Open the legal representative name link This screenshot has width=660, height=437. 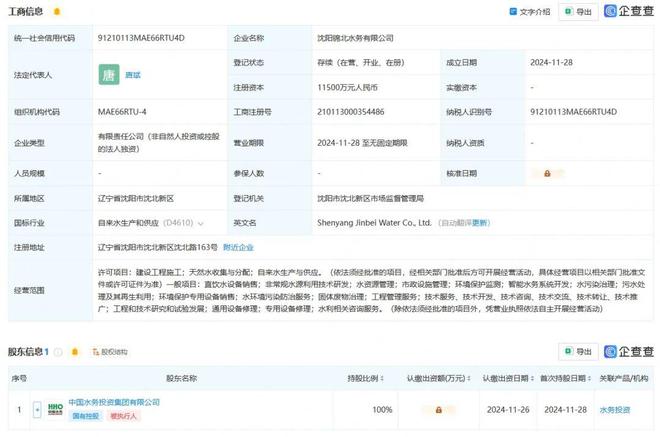[x=133, y=75]
